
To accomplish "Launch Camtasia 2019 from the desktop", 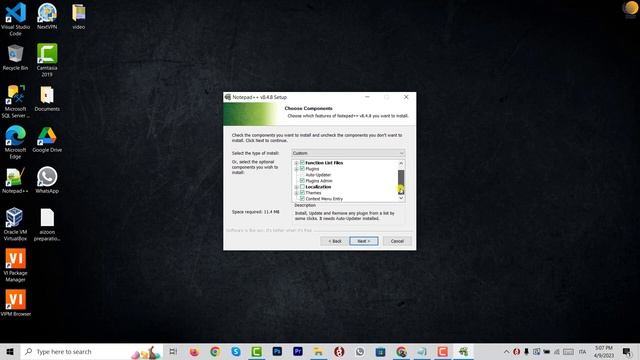I will (47, 60).
